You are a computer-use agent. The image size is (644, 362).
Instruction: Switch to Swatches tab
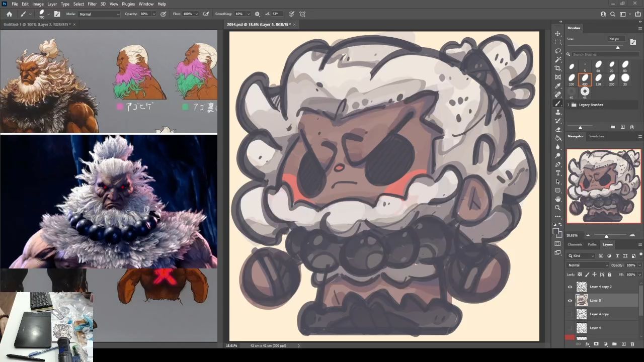coord(596,136)
